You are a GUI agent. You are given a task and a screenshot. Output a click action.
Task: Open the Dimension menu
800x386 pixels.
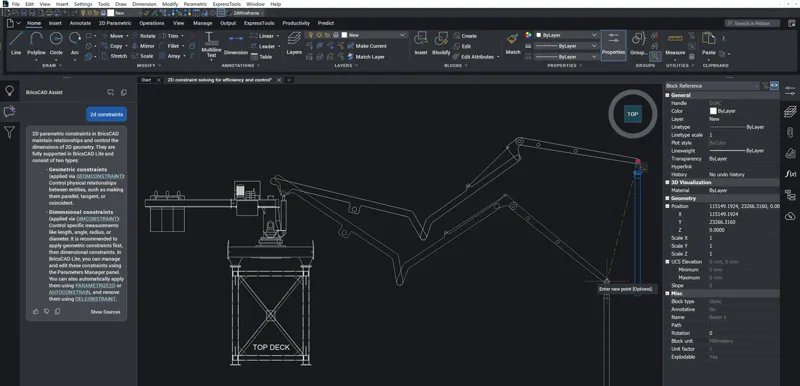(144, 4)
